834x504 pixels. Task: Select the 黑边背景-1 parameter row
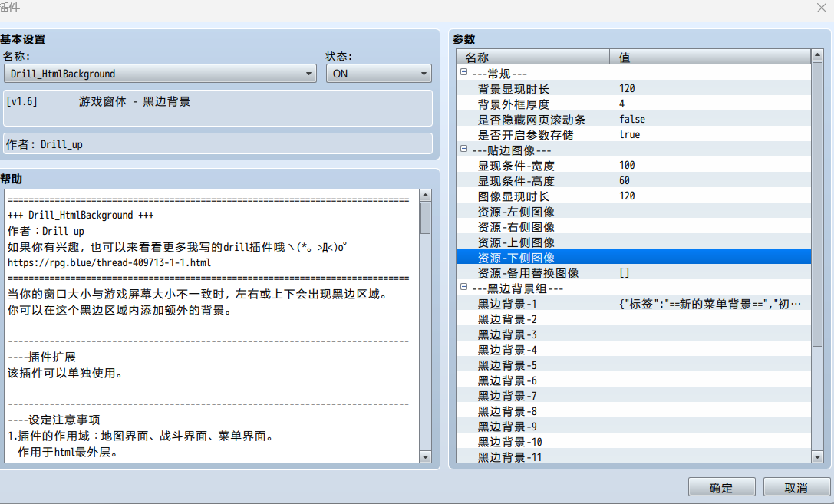(634, 304)
